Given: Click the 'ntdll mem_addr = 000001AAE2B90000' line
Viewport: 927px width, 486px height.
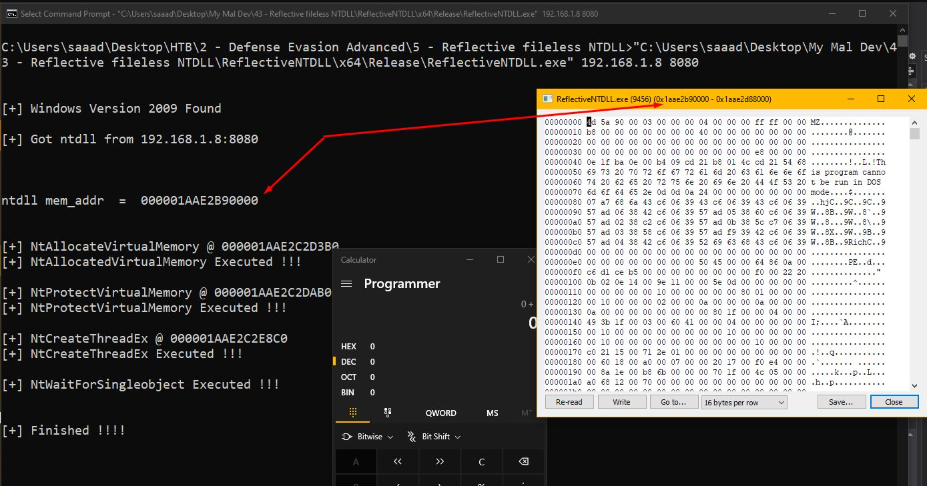Looking at the screenshot, I should click(x=129, y=200).
